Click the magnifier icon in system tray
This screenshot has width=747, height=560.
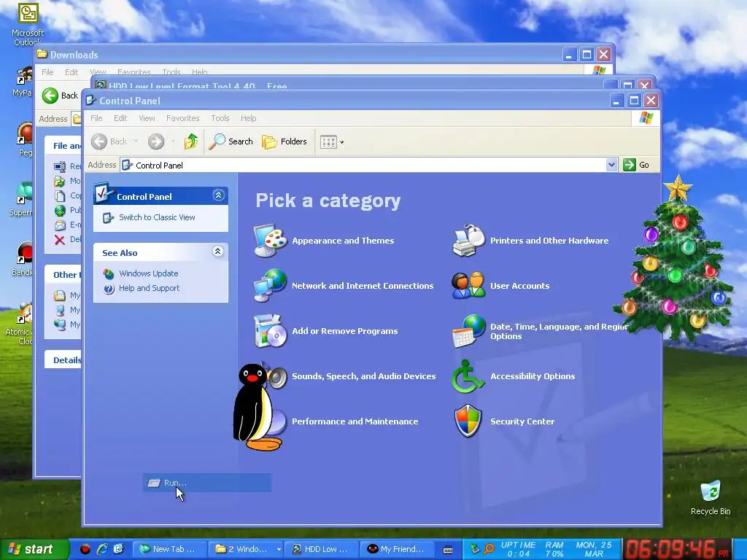click(x=489, y=549)
